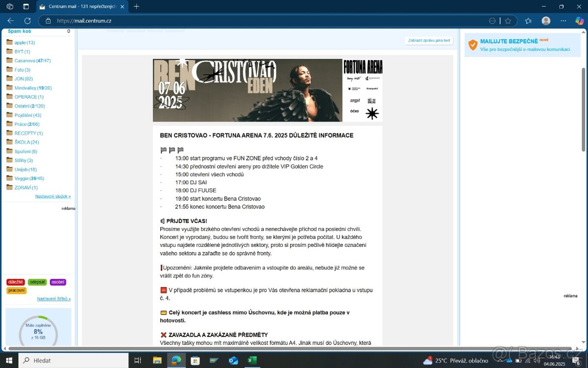Reload the current page

27,21
